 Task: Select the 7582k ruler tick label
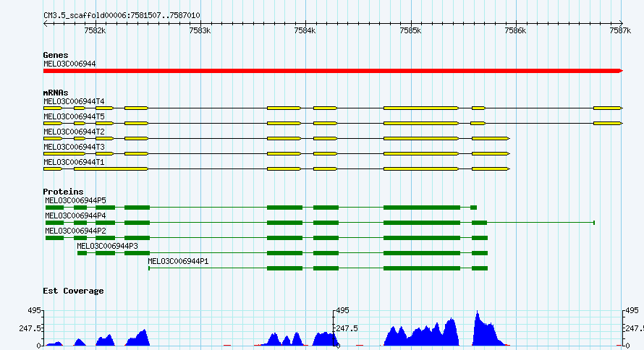(95, 31)
